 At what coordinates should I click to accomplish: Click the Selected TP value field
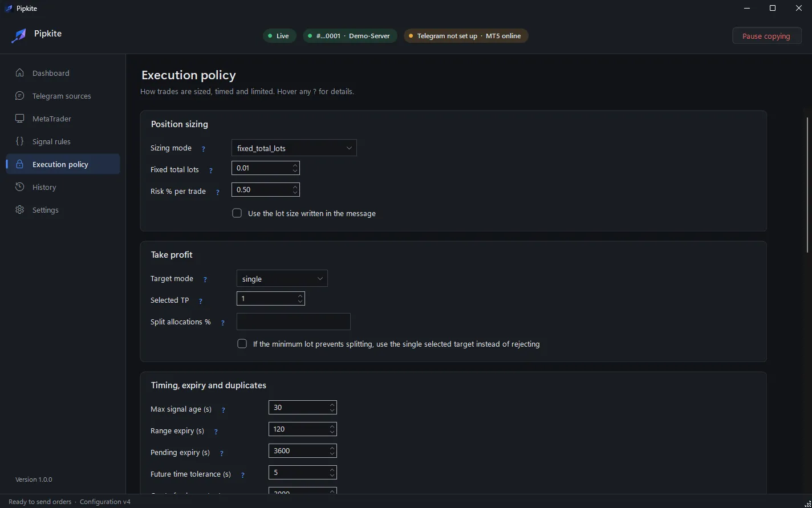coord(271,299)
